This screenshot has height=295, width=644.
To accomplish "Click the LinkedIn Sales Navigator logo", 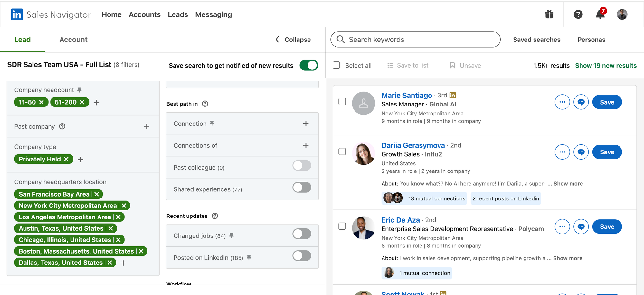I will point(51,14).
